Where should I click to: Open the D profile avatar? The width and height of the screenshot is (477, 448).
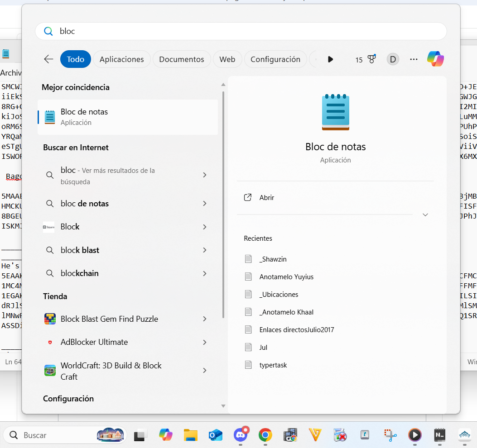tap(393, 59)
